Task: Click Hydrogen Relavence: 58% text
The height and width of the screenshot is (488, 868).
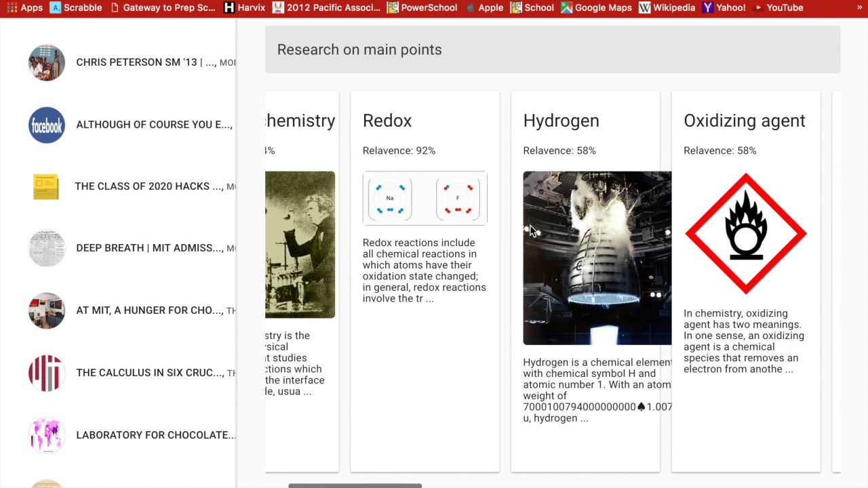Action: tap(559, 150)
